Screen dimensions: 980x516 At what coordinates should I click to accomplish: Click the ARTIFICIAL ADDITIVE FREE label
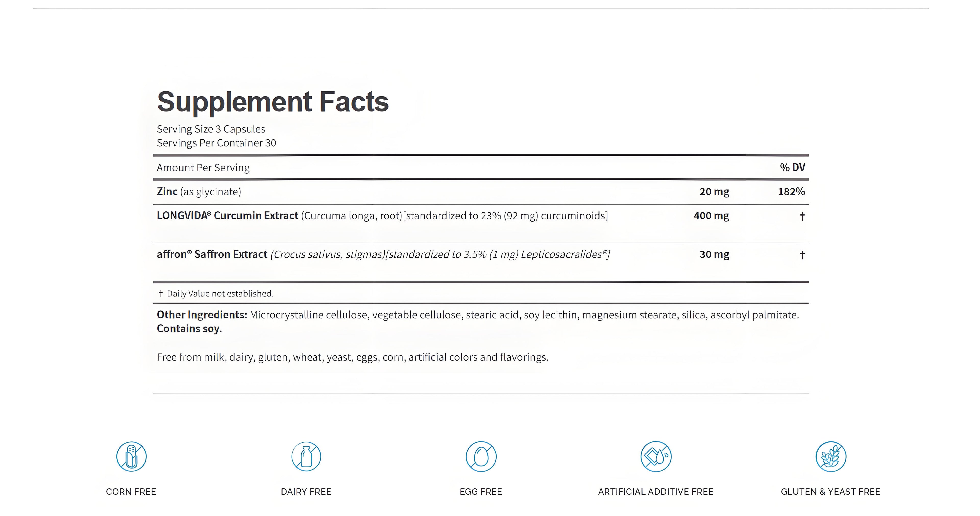(x=655, y=492)
